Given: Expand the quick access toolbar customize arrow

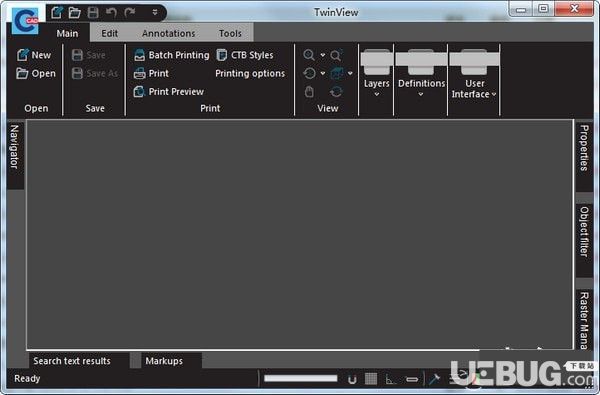Looking at the screenshot, I should coord(155,12).
